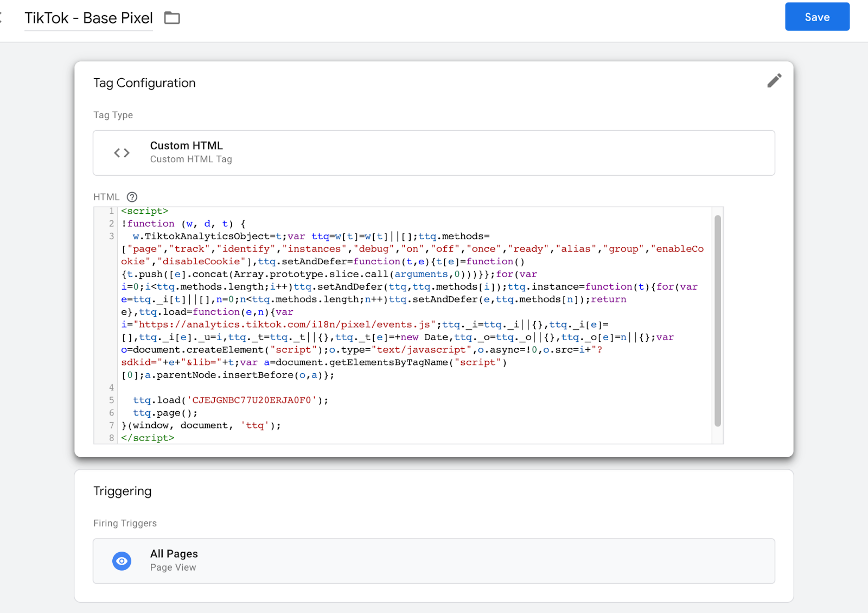Click the ttq.page(); code line

[165, 413]
